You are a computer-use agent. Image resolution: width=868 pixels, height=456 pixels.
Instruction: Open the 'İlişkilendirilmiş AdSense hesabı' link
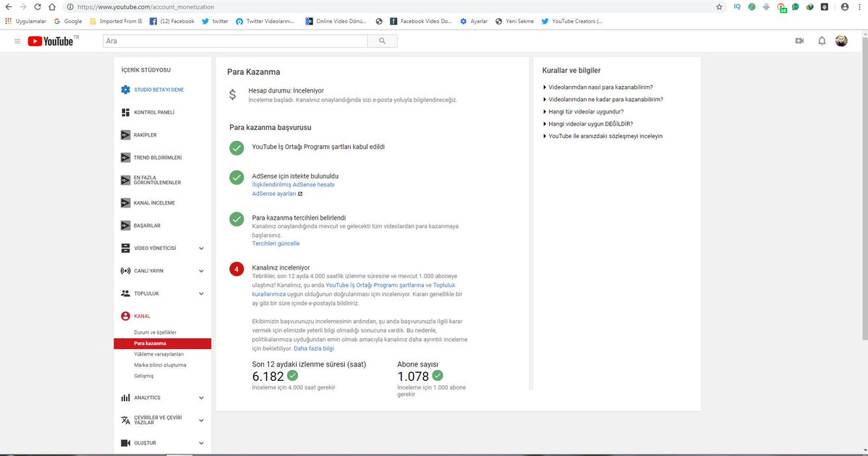pyautogui.click(x=293, y=185)
